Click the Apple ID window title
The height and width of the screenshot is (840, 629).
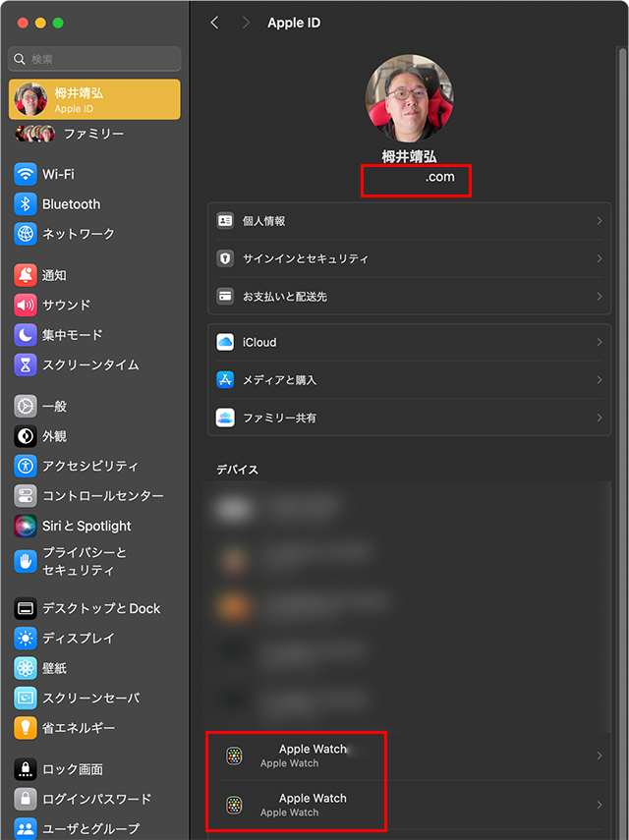pyautogui.click(x=294, y=23)
